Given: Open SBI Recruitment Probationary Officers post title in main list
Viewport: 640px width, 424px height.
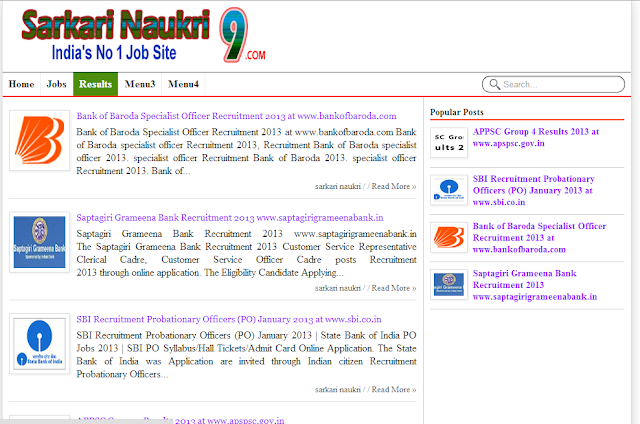Looking at the screenshot, I should pyautogui.click(x=229, y=319).
